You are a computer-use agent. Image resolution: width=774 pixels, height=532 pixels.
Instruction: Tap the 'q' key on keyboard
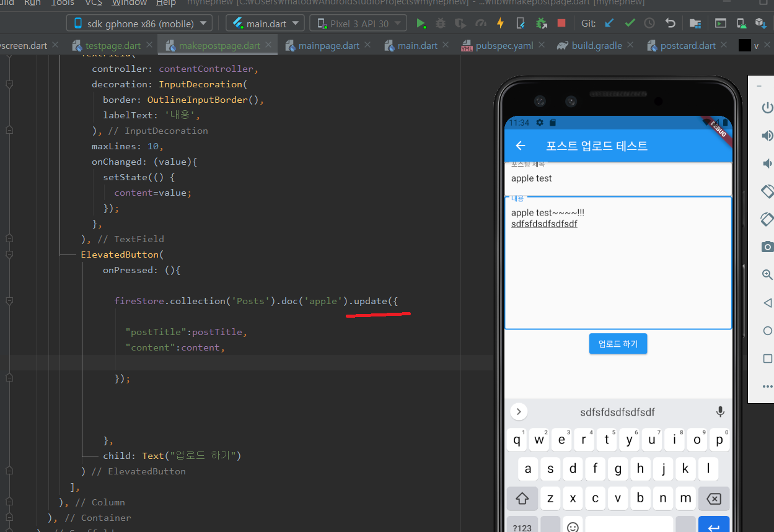pyautogui.click(x=517, y=440)
